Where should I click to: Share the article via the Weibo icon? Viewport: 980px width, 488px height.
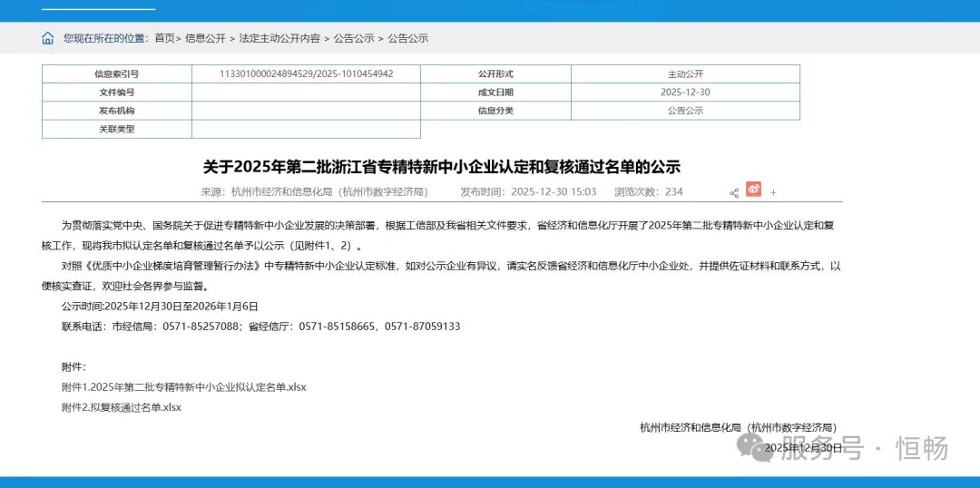pos(753,190)
